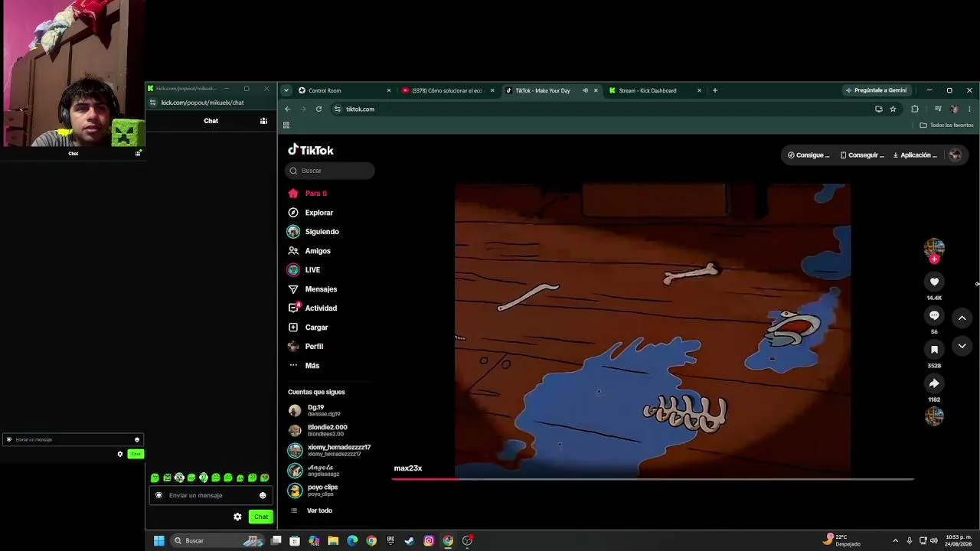Open LIVE in TikTok sidebar

[304, 270]
